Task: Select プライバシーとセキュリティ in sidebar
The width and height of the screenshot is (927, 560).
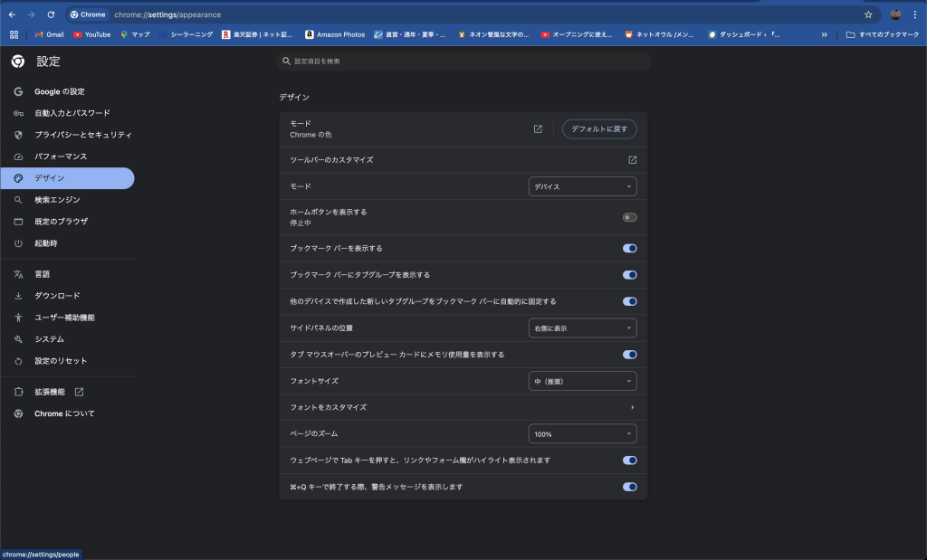Action: (x=82, y=135)
